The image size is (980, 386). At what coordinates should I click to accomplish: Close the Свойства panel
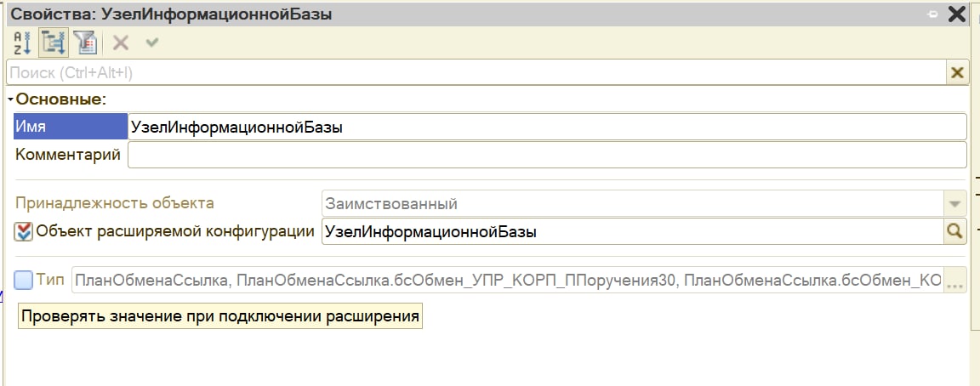click(957, 14)
